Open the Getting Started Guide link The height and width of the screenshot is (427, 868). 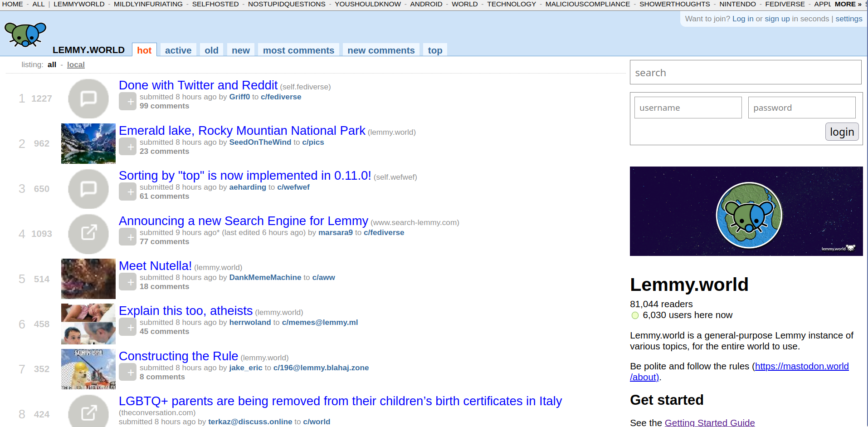(710, 422)
